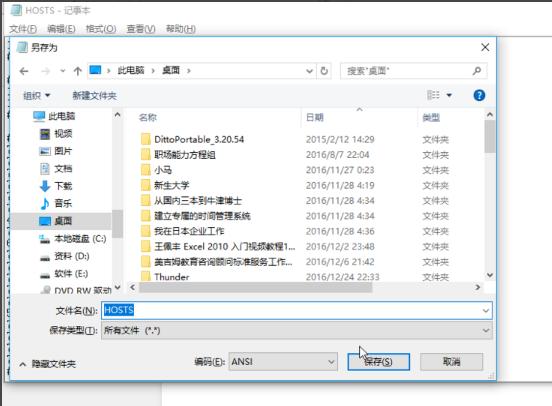
Task: Go up one folder level
Action: click(x=78, y=71)
